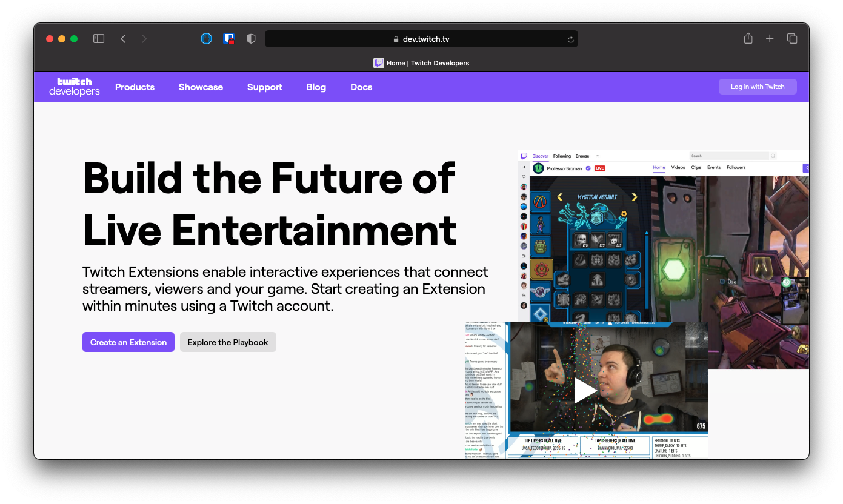
Task: Click the heart icon in the Twitch left sidebar
Action: (524, 177)
